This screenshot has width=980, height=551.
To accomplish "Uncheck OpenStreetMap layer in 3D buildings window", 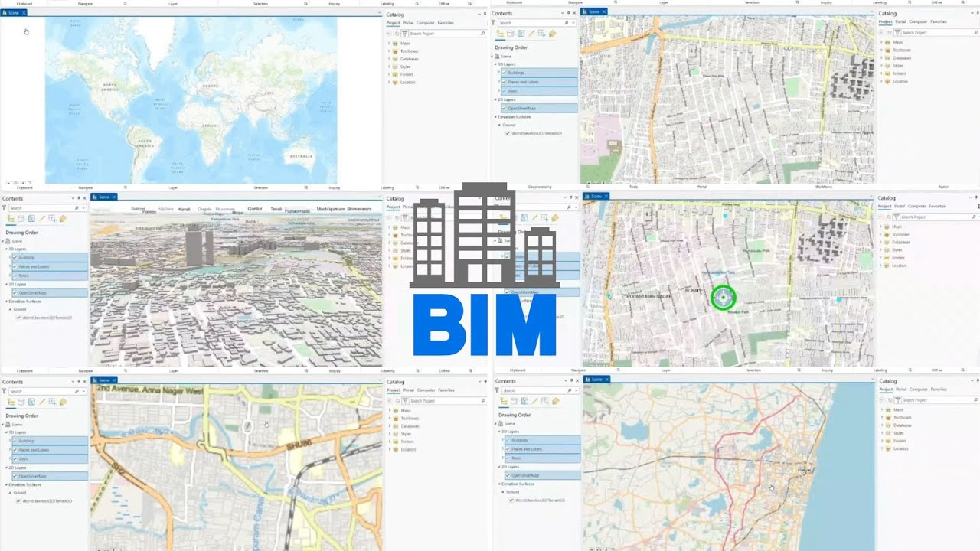I will pyautogui.click(x=15, y=292).
